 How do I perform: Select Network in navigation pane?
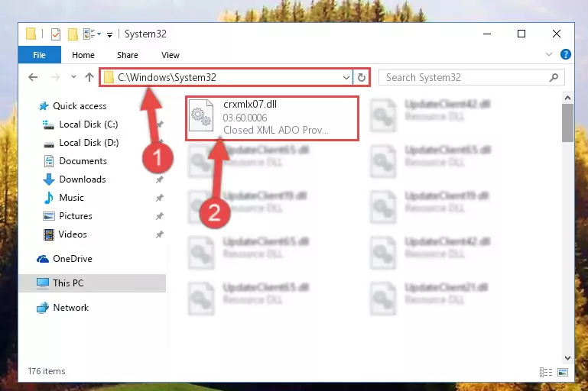[x=71, y=308]
